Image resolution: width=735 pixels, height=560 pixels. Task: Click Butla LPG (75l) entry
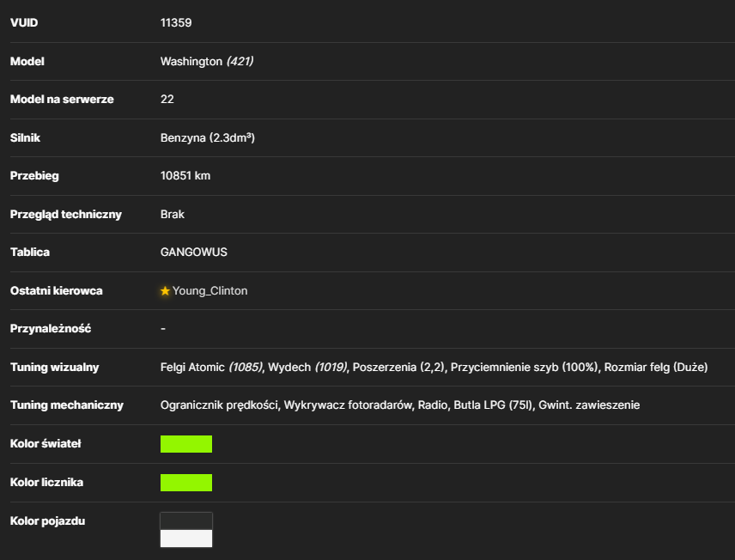point(493,405)
